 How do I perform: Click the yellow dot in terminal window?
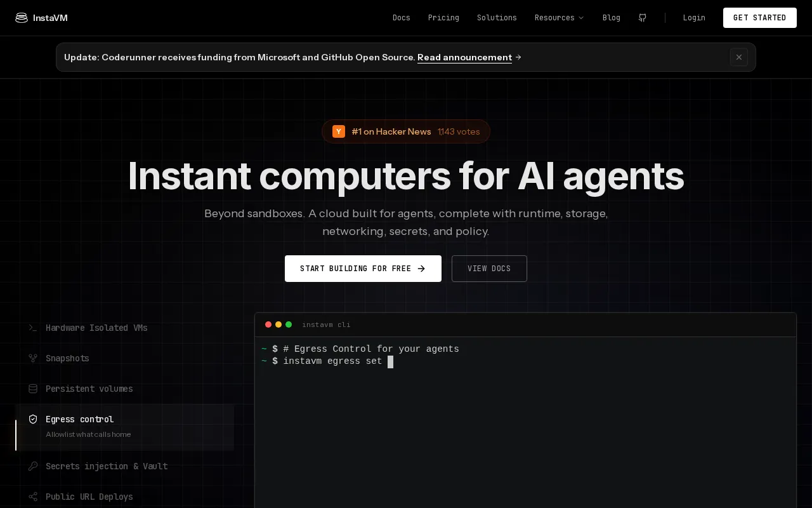tap(278, 324)
